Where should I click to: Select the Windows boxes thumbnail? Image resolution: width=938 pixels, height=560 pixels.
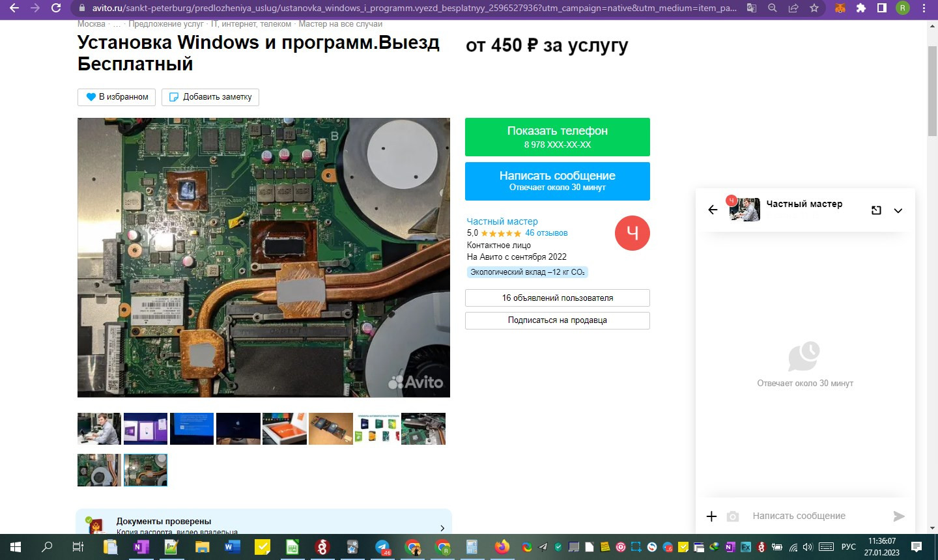(x=145, y=428)
